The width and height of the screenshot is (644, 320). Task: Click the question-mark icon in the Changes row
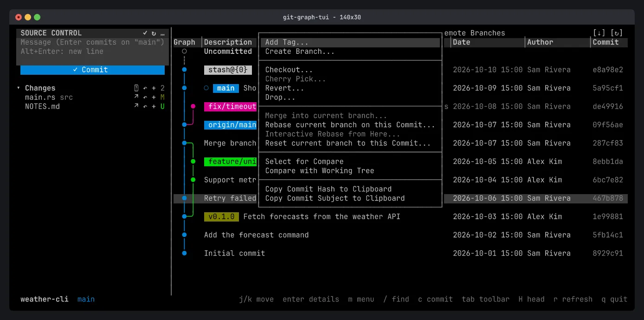click(x=136, y=88)
